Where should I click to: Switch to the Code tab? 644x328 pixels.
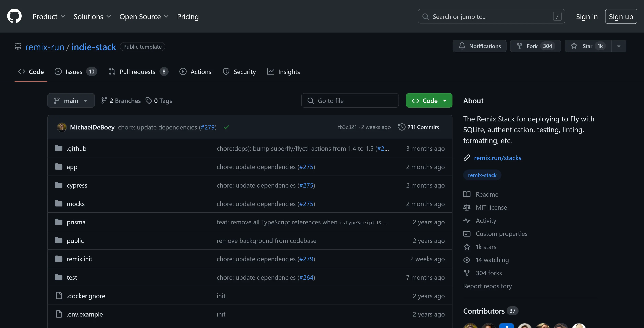point(31,72)
